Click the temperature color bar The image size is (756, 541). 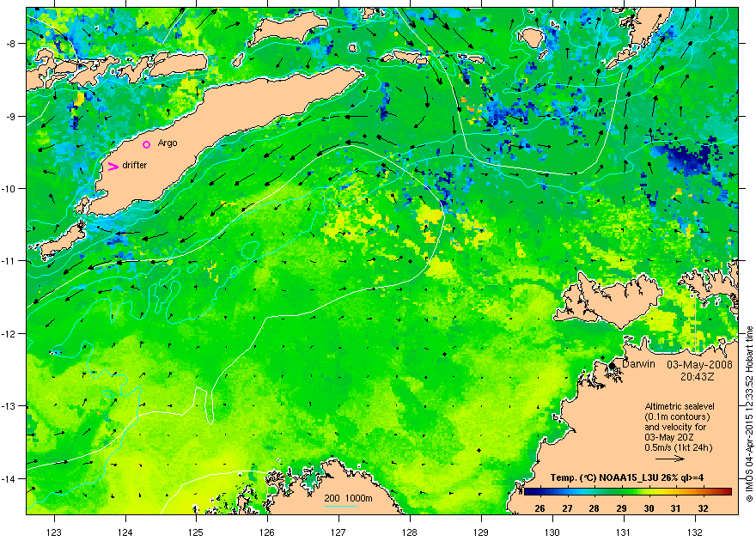tap(628, 491)
